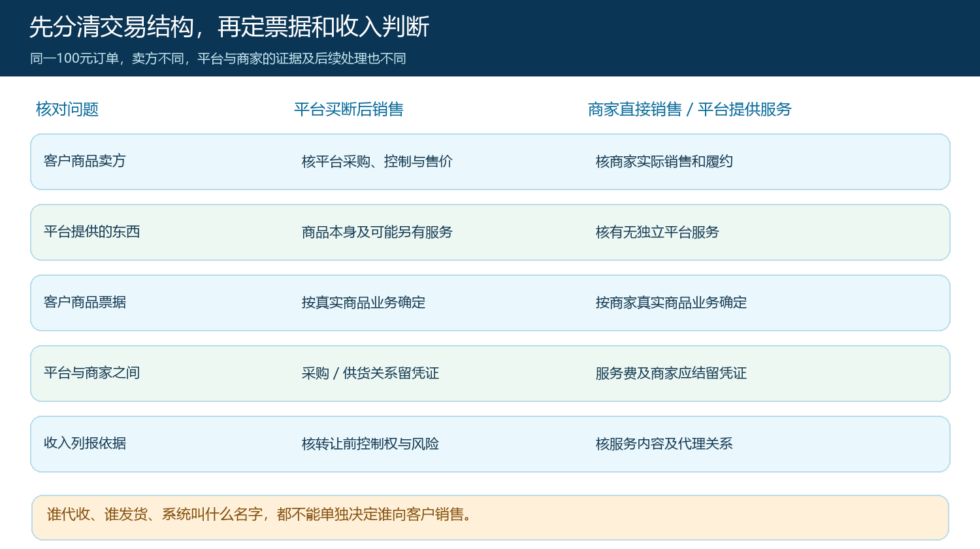Click the cell 核有无独立平台服务

pyautogui.click(x=657, y=232)
